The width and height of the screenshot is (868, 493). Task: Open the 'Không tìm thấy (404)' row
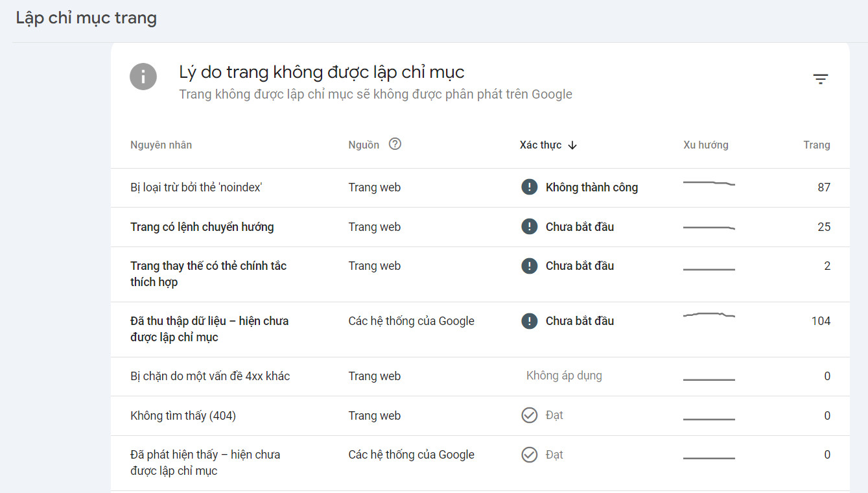tap(480, 416)
